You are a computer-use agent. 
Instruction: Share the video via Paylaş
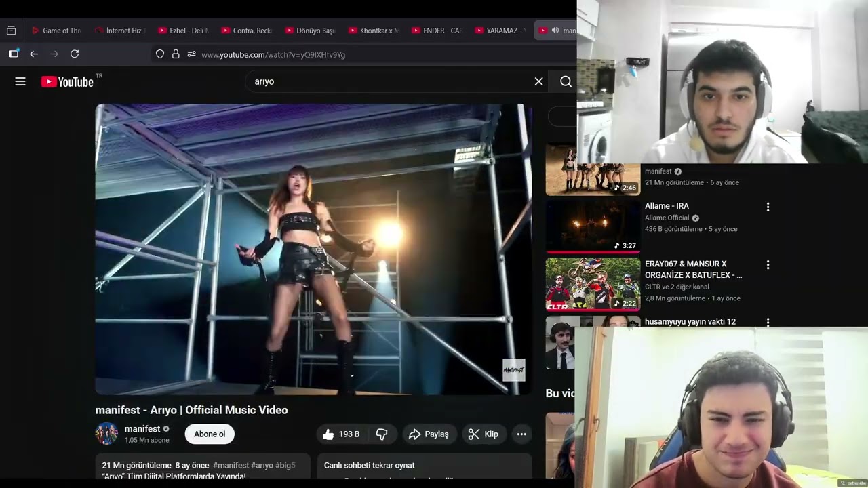tap(429, 434)
